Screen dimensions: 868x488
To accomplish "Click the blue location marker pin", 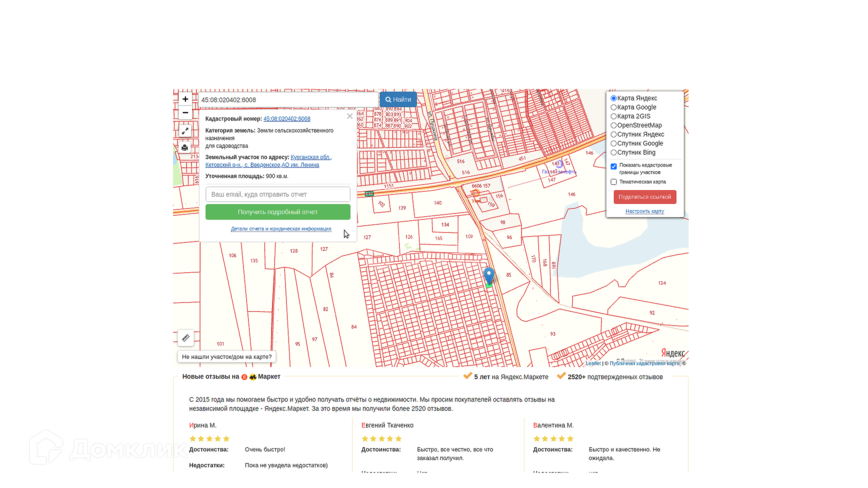I will (x=489, y=275).
